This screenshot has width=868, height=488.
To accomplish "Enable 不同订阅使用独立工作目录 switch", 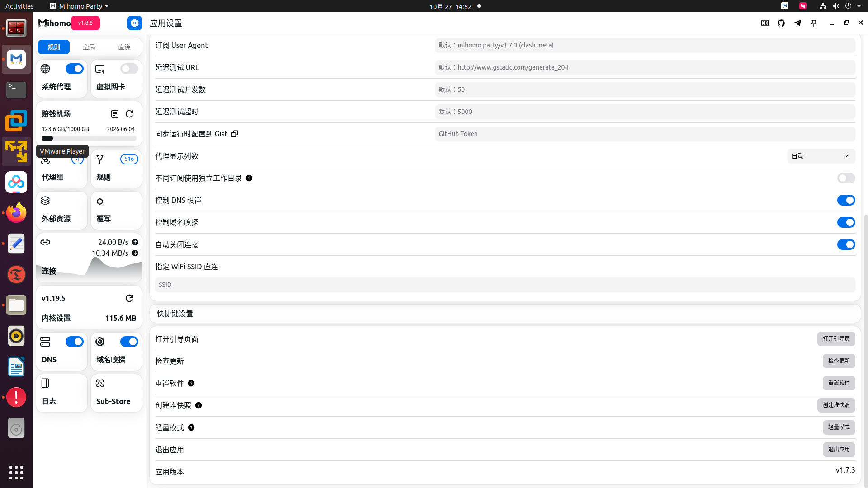I will [845, 178].
